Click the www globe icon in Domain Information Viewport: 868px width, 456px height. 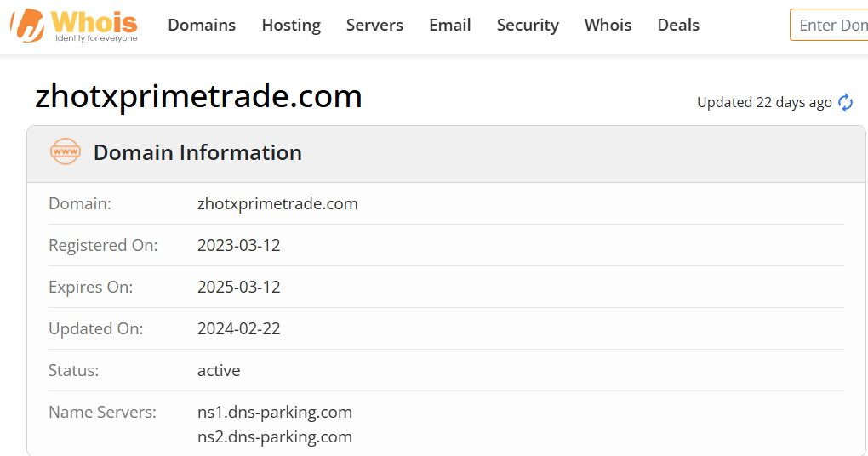click(x=66, y=151)
